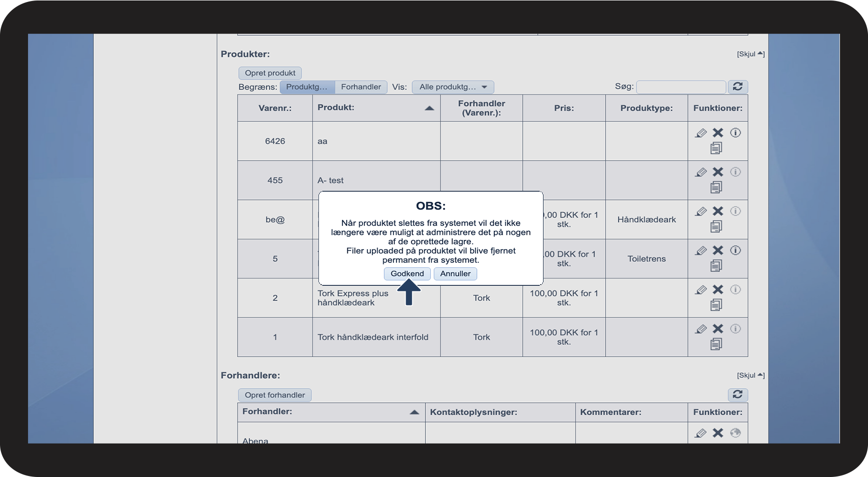Click the Opret produkt button
This screenshot has height=477, width=868.
(x=270, y=73)
